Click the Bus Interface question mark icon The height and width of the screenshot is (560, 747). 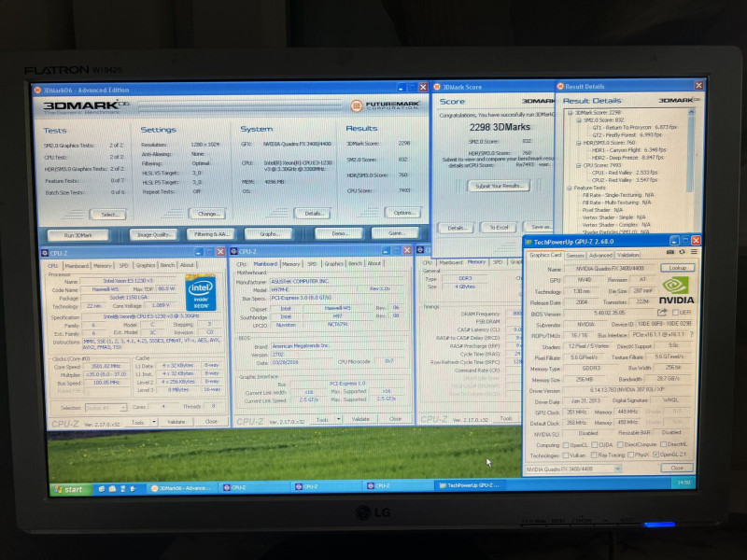[691, 335]
